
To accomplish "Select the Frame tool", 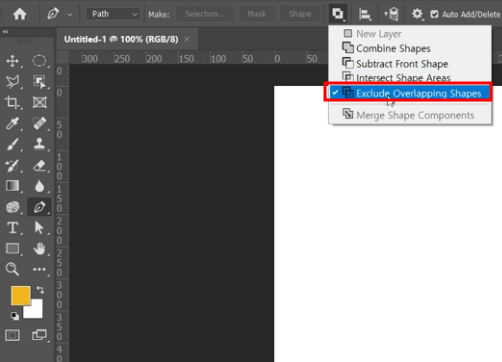I will coord(39,103).
